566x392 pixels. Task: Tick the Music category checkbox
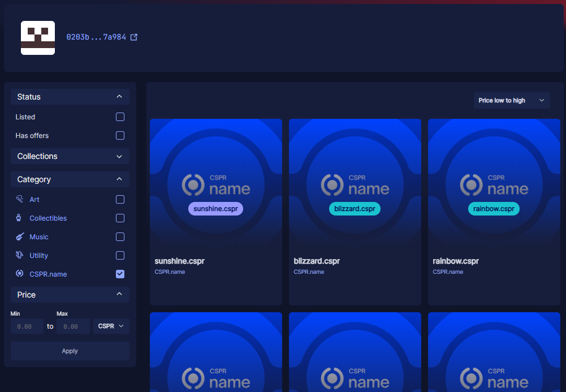coord(120,237)
